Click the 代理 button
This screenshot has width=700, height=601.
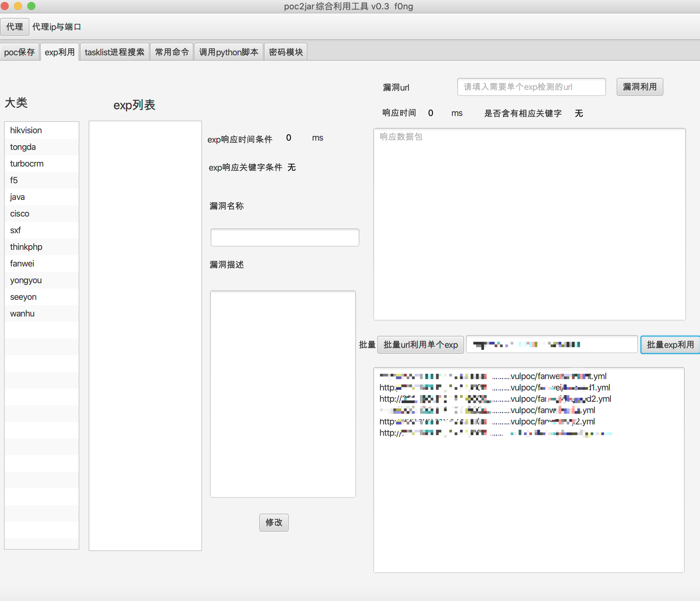[15, 27]
